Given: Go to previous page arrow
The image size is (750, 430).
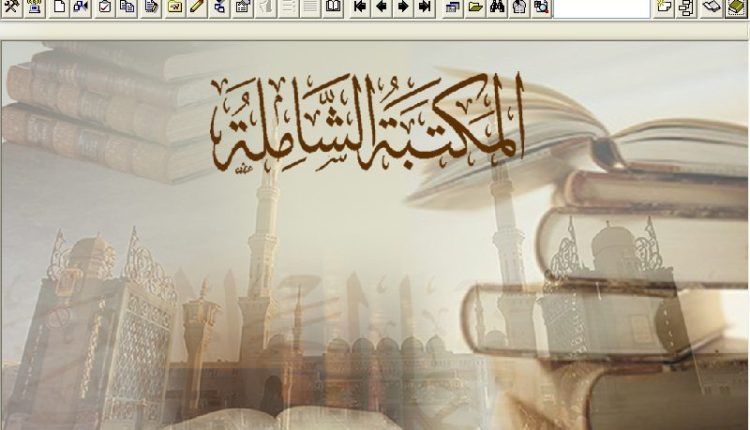Looking at the screenshot, I should pos(382,7).
